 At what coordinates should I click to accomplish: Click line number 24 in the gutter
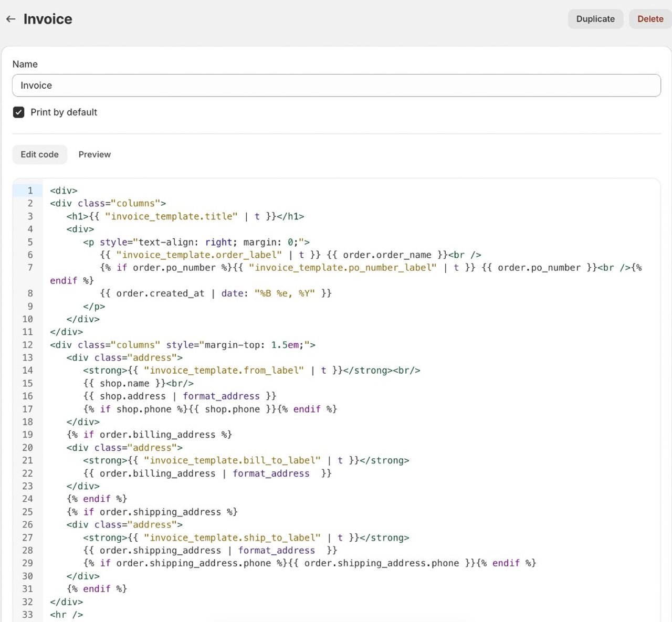click(x=28, y=499)
